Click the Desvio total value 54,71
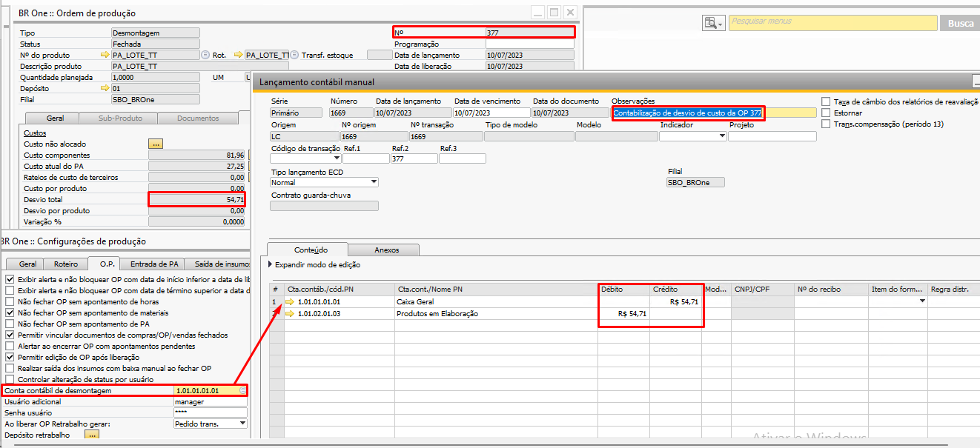The height and width of the screenshot is (448, 980). 197,200
